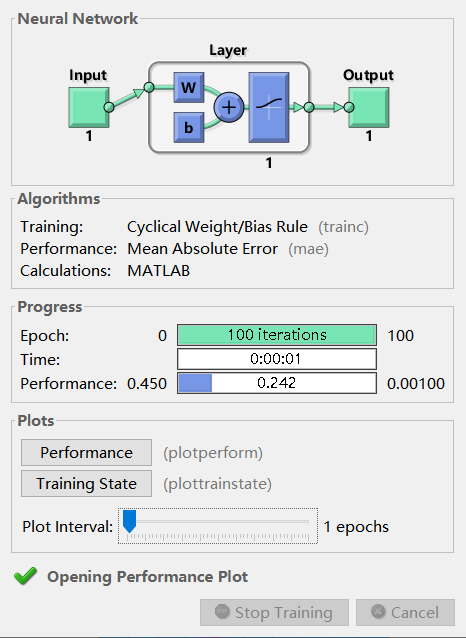Open the Training State plot
466x638 pixels.
86,483
